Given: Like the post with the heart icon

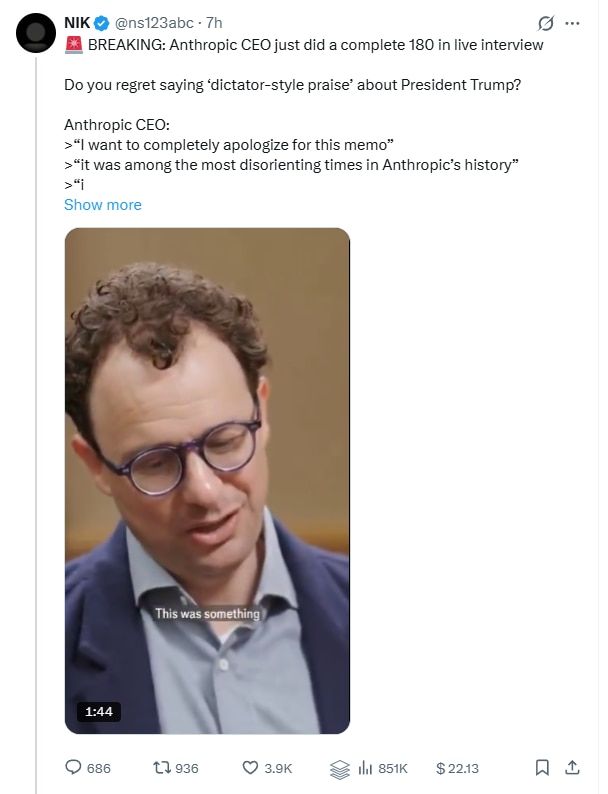Looking at the screenshot, I should 250,768.
